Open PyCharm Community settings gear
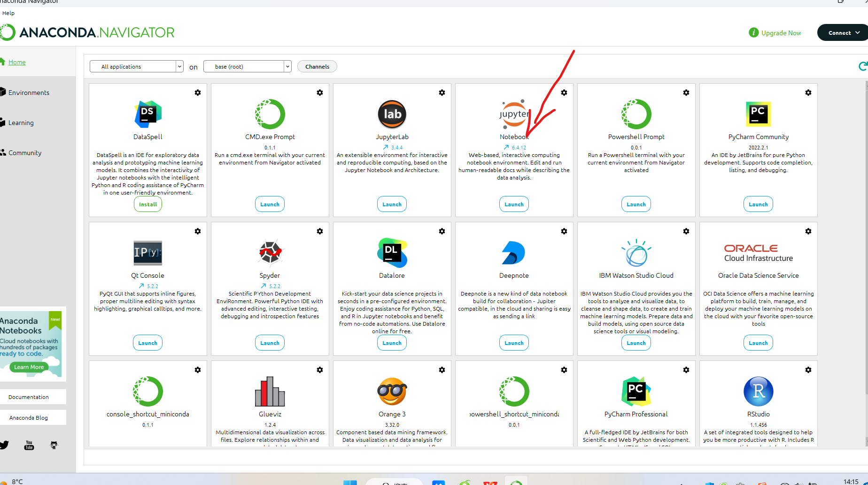Image resolution: width=868 pixels, height=485 pixels. [808, 93]
